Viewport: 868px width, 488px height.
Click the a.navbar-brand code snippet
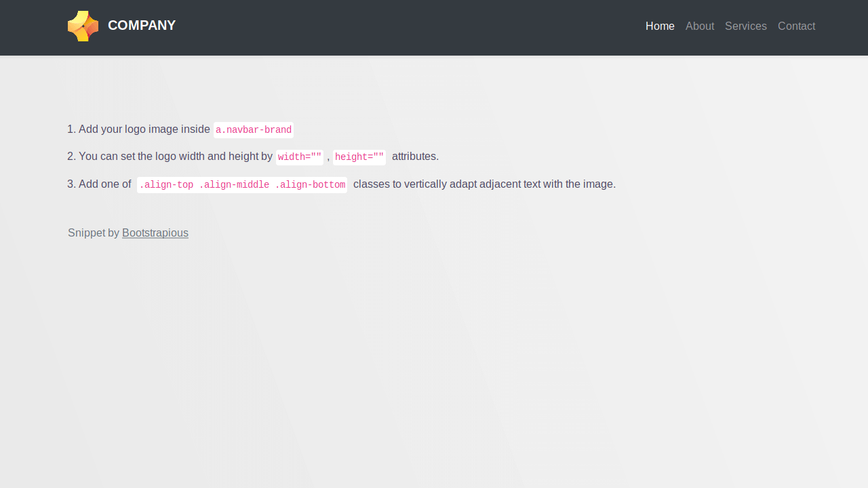pyautogui.click(x=254, y=130)
